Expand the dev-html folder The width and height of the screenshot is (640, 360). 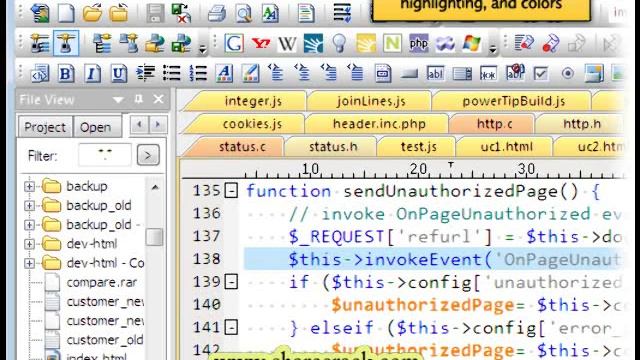(29, 244)
